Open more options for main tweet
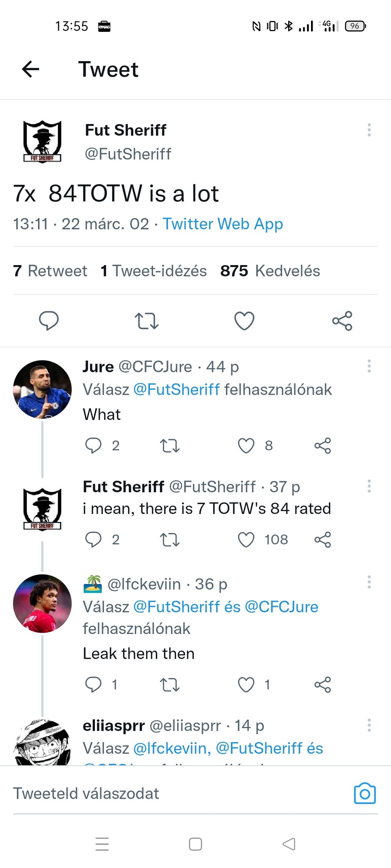391x868 pixels. click(x=369, y=130)
